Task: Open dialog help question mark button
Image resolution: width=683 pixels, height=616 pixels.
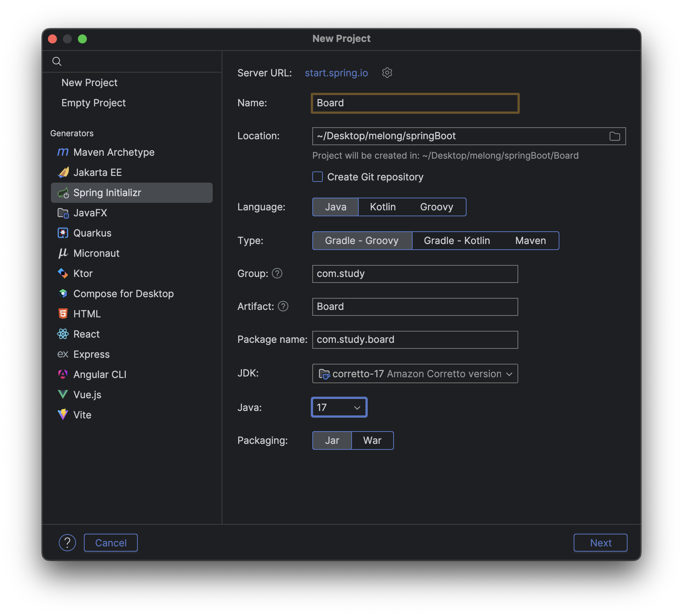Action: coord(67,543)
